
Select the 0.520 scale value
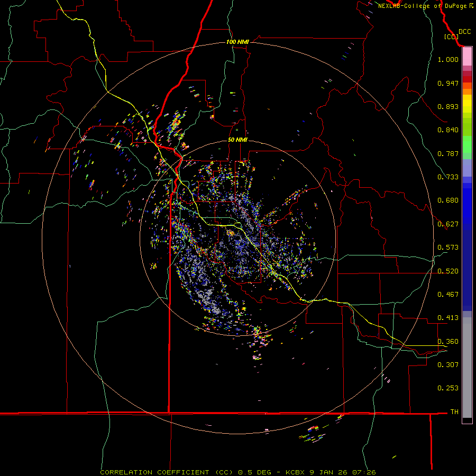point(448,271)
